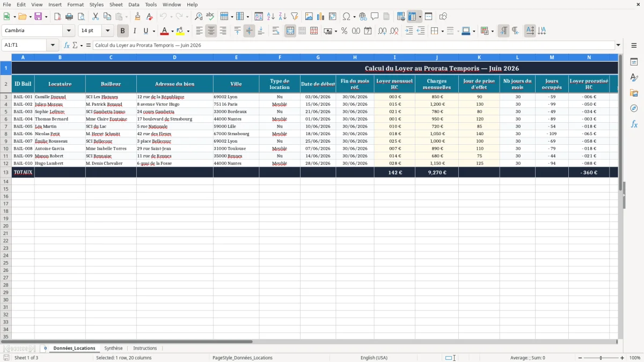
Task: Open the sidebar Gallery panel icon
Action: coord(634,93)
